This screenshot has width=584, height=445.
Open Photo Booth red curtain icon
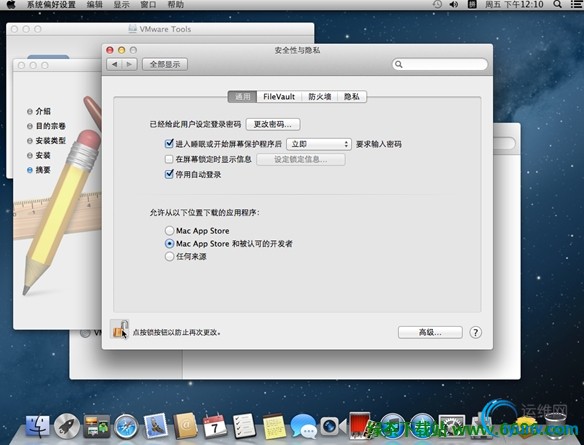(360, 425)
